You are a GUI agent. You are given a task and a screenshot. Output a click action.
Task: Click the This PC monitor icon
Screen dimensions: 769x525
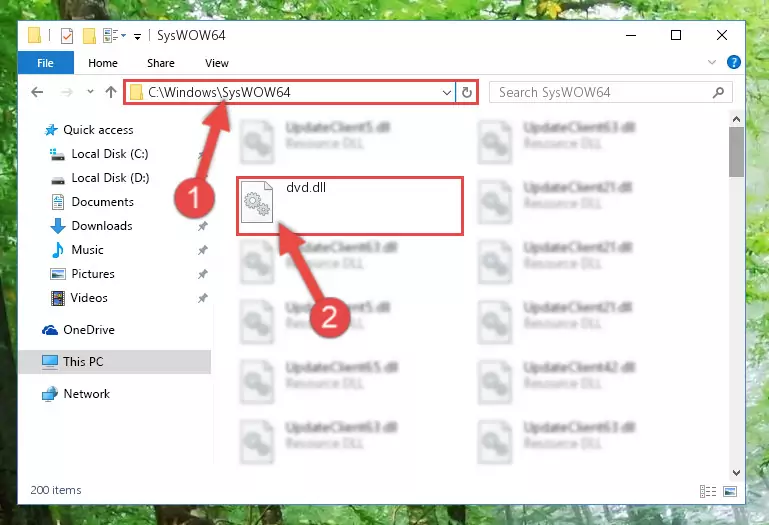click(50, 362)
